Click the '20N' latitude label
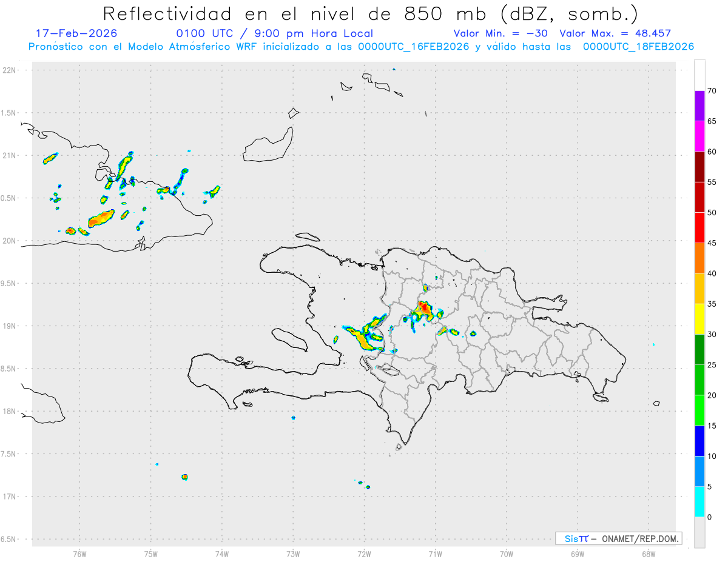 [x=10, y=241]
